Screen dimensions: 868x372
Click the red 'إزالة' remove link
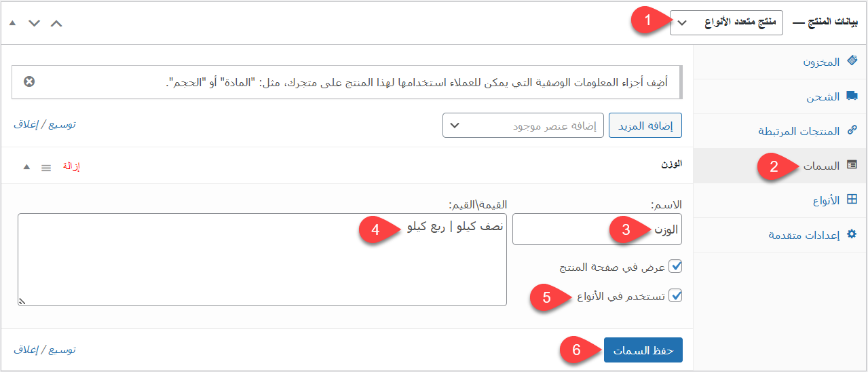coord(71,167)
